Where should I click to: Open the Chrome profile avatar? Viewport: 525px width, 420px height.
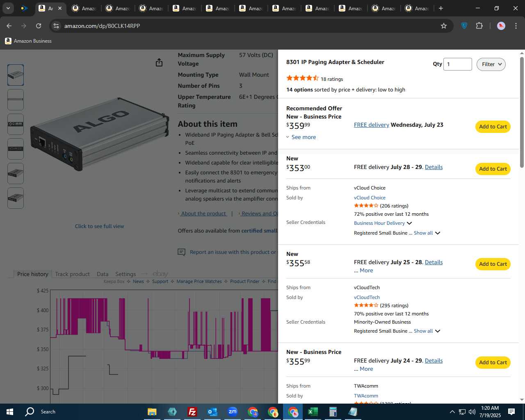pos(501,26)
